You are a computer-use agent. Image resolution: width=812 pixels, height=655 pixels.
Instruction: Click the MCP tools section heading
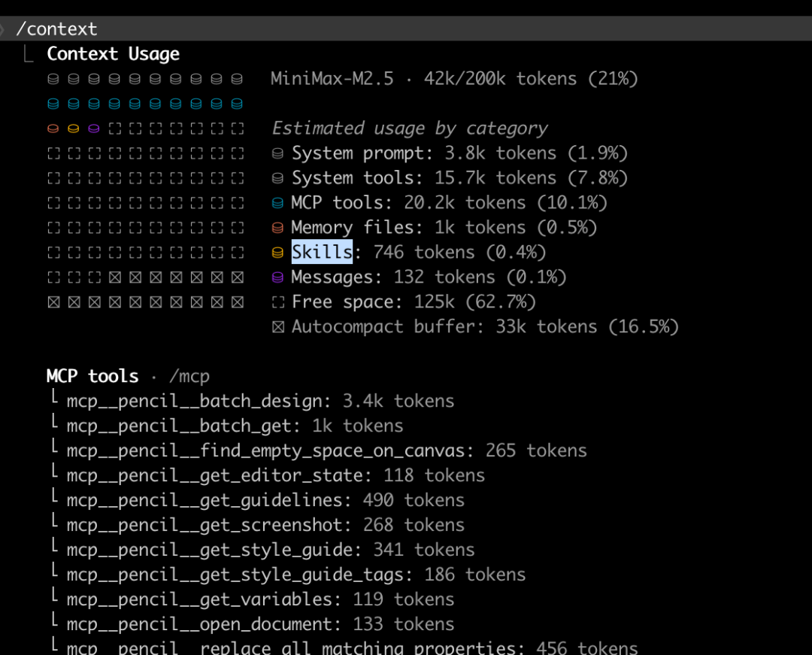(92, 376)
